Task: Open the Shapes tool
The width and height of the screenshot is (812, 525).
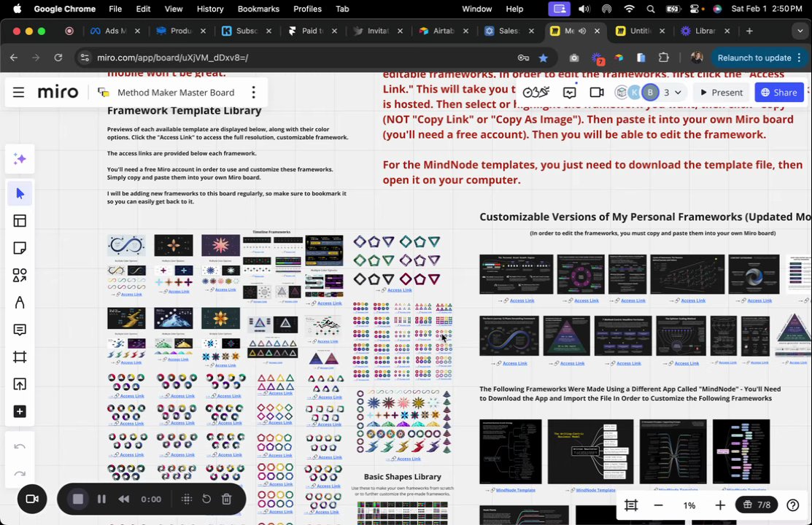Action: [20, 276]
